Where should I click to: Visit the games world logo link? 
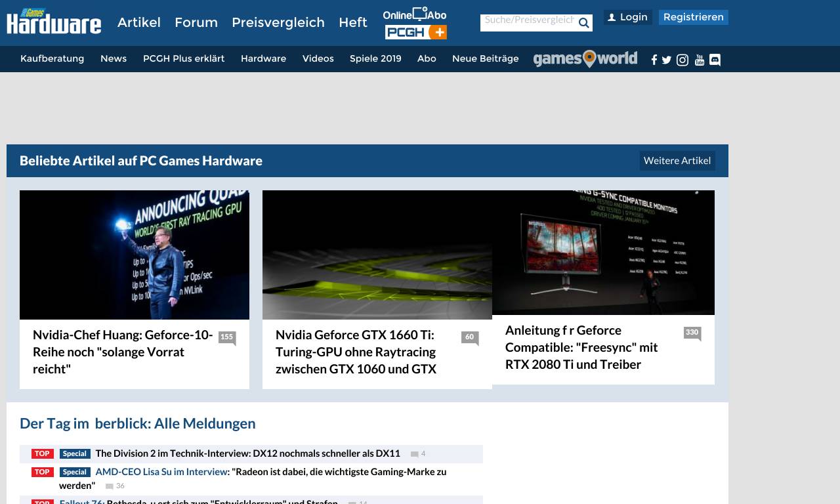pyautogui.click(x=585, y=59)
